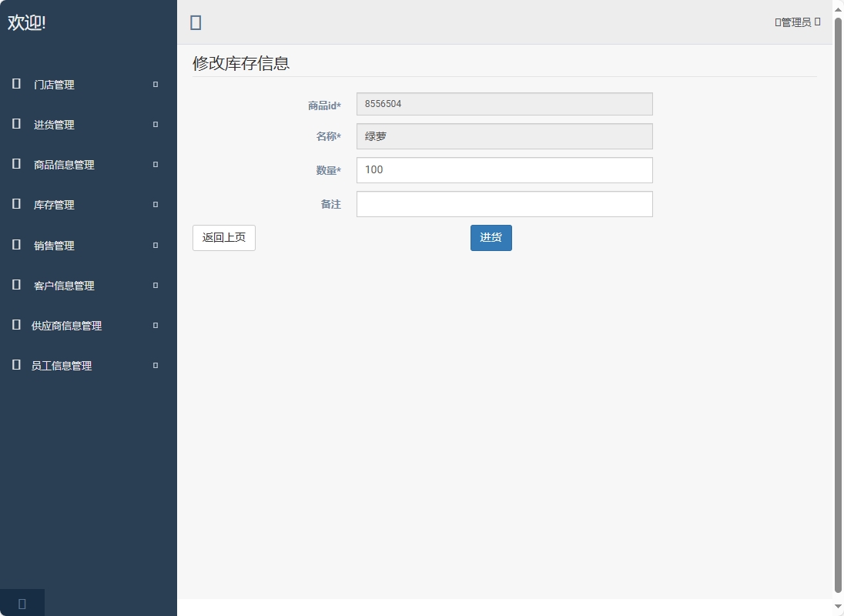Select the 销售管理 menu item
The width and height of the screenshot is (844, 616).
53,245
